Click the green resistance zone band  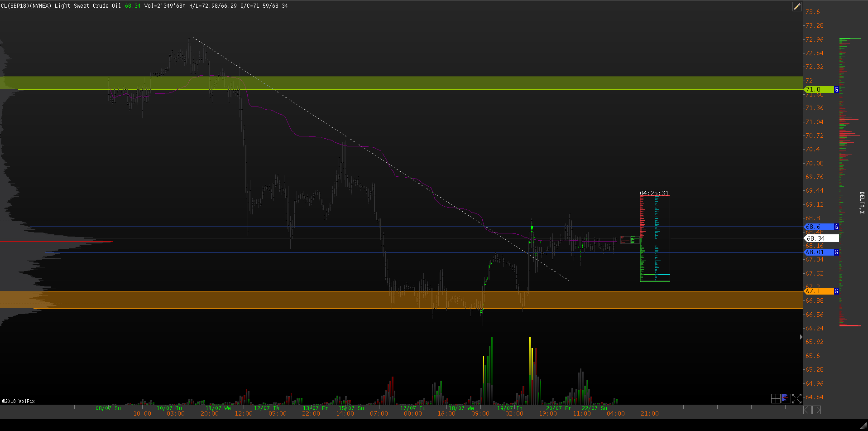pyautogui.click(x=408, y=83)
